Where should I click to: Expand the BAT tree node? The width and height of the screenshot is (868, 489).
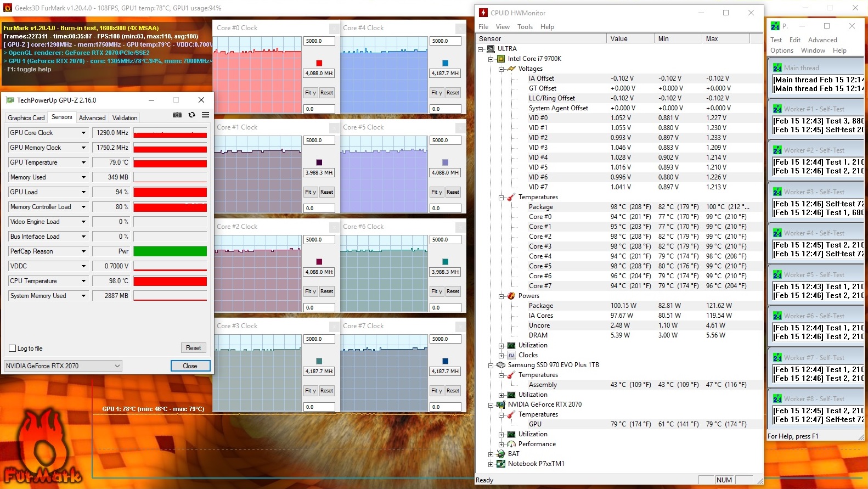pyautogui.click(x=491, y=454)
